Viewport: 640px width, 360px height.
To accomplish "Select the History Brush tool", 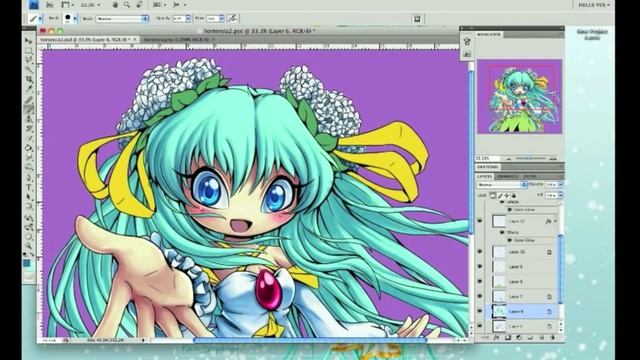I will [29, 129].
